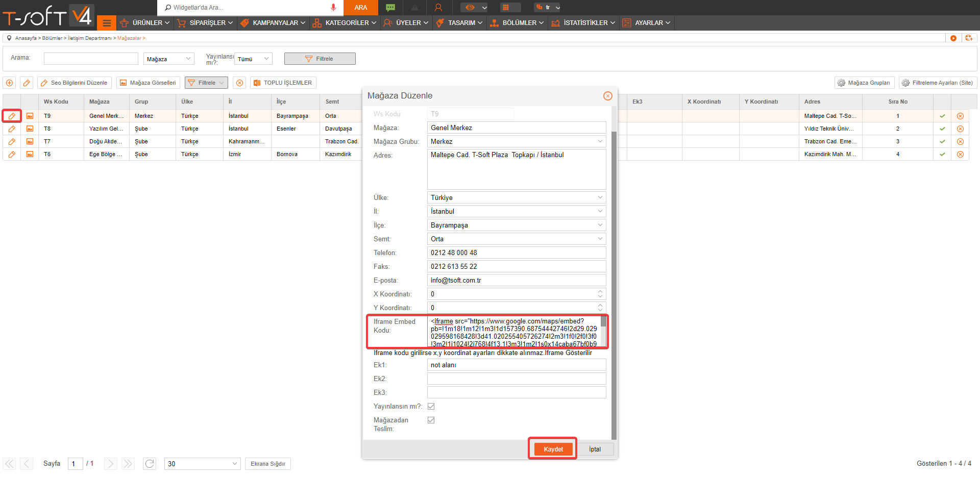The width and height of the screenshot is (980, 478).
Task: Open the İl İstanbul dropdown
Action: [517, 211]
